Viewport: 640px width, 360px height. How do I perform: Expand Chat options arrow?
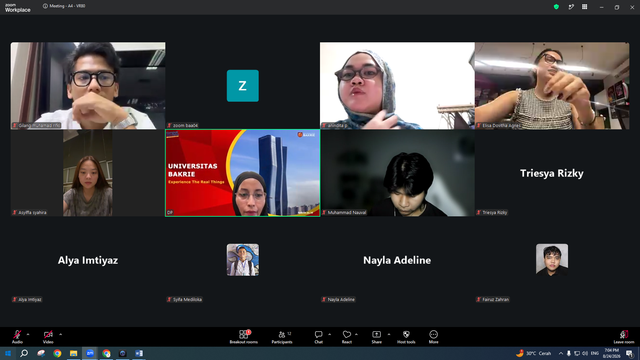[x=329, y=334]
